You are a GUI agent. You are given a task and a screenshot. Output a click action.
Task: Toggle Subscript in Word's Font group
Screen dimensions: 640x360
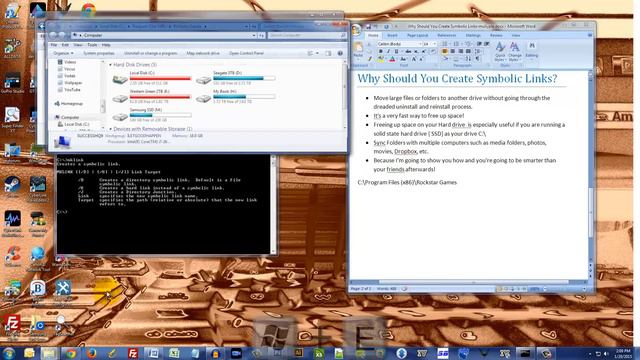(x=416, y=51)
